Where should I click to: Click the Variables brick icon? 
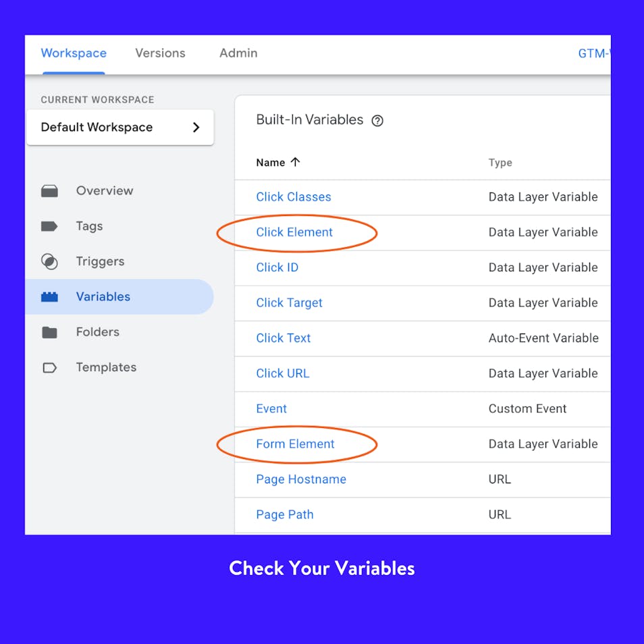(x=49, y=297)
